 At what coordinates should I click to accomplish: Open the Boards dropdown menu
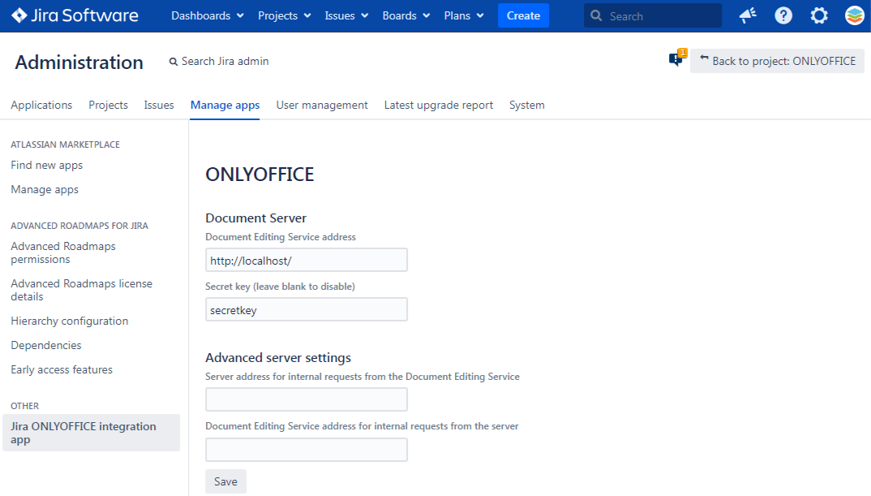pyautogui.click(x=405, y=16)
